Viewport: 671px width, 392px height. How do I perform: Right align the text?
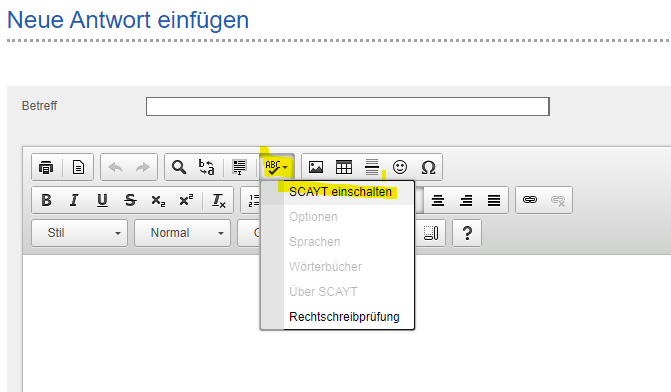(x=466, y=200)
